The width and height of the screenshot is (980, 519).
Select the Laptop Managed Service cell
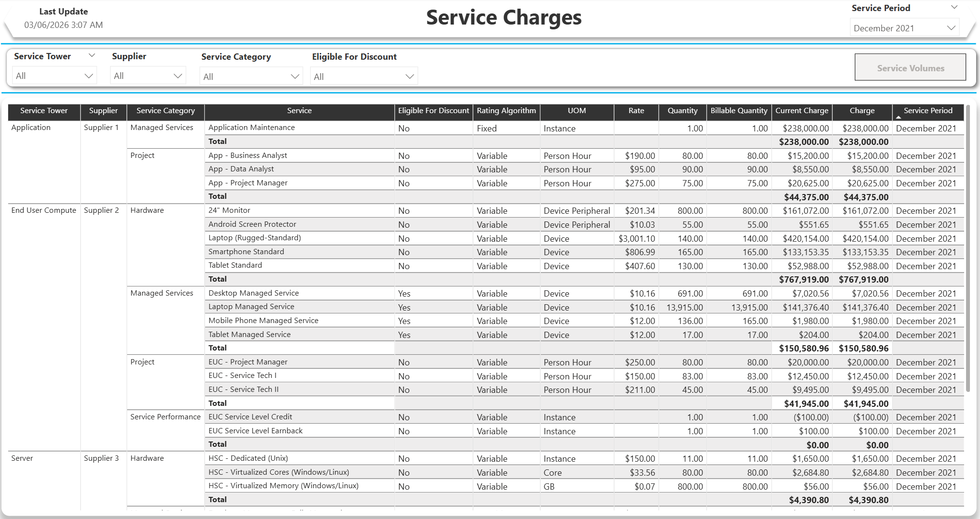pos(251,307)
